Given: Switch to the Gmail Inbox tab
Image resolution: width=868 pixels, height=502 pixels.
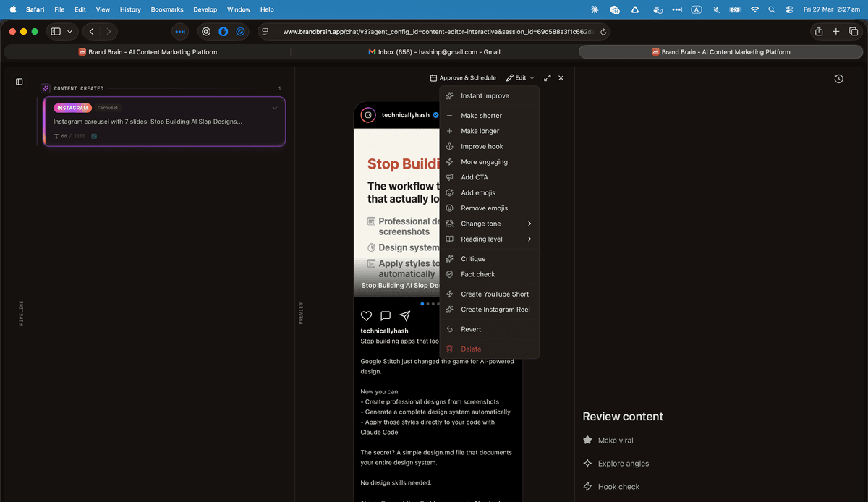Looking at the screenshot, I should [434, 52].
